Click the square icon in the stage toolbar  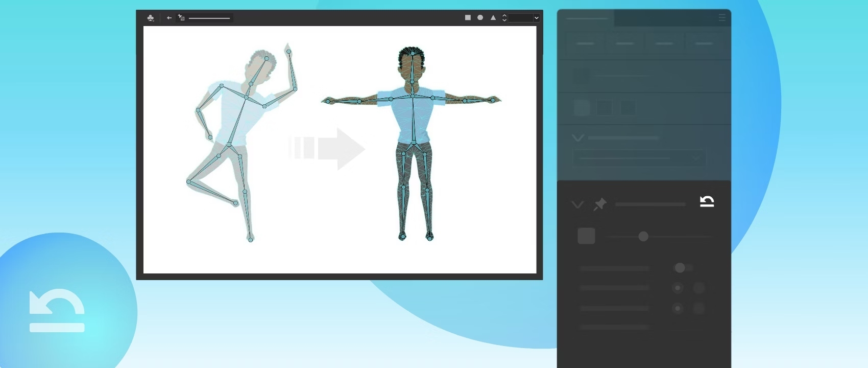(x=468, y=17)
